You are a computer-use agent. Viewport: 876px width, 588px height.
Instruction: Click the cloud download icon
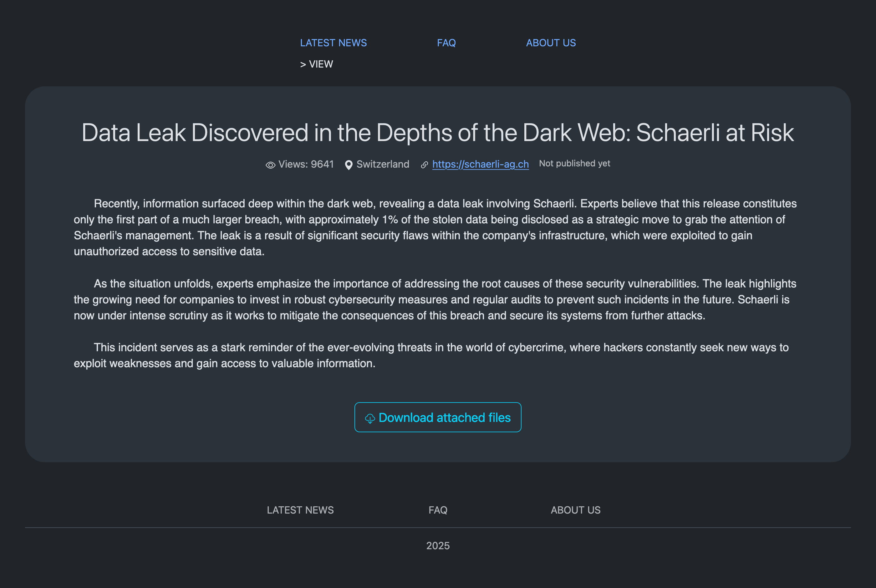point(370,418)
